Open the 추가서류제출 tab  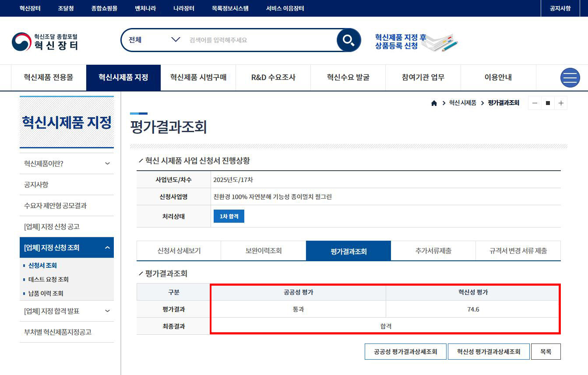click(x=433, y=251)
